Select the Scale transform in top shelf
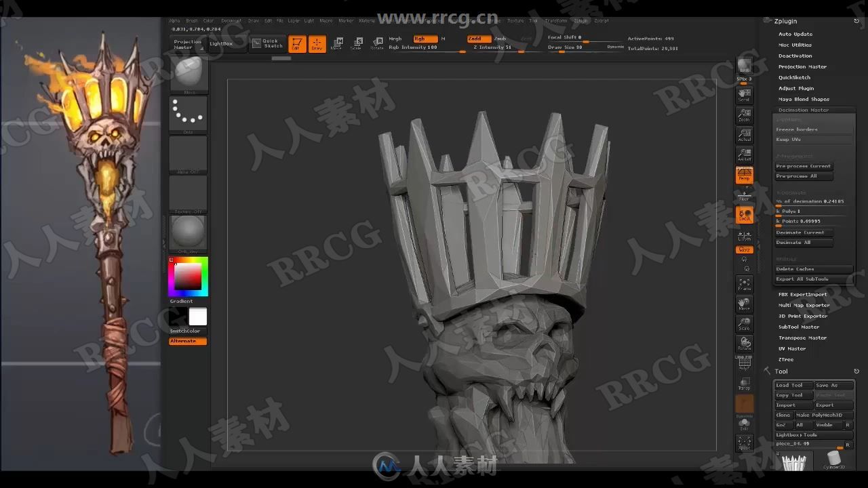868x488 pixels. [357, 44]
